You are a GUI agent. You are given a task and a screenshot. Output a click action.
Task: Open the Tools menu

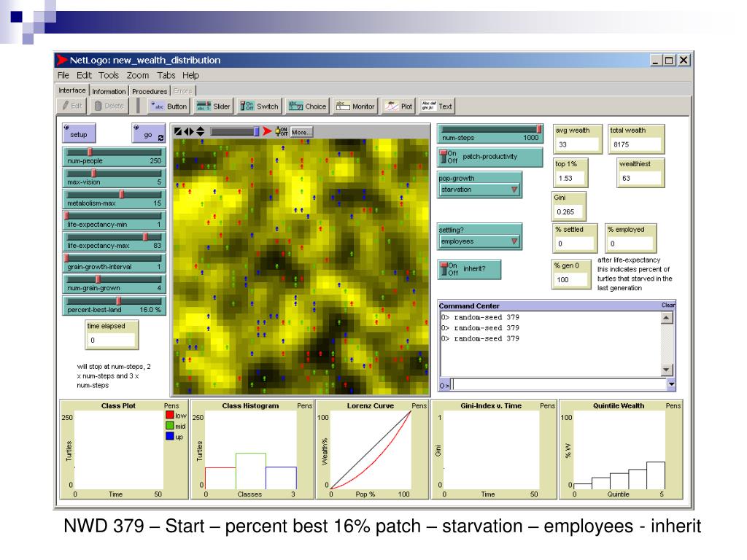(109, 75)
